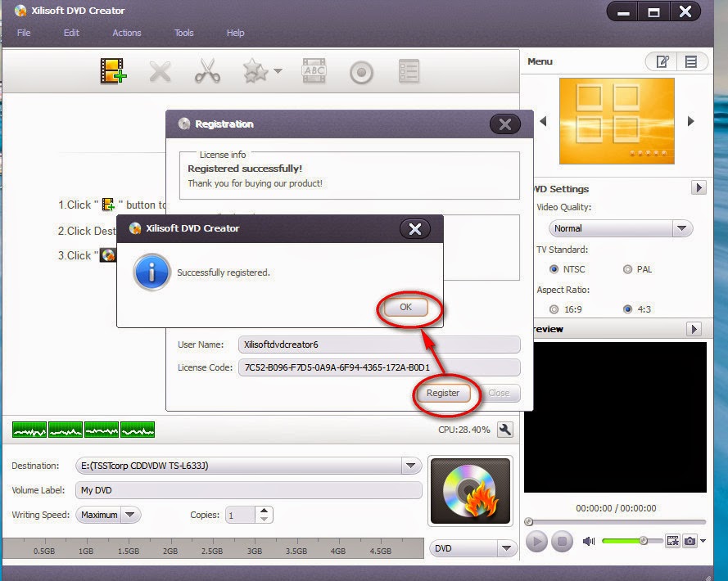728x581 pixels.
Task: Open the Destination drive dropdown
Action: (x=410, y=466)
